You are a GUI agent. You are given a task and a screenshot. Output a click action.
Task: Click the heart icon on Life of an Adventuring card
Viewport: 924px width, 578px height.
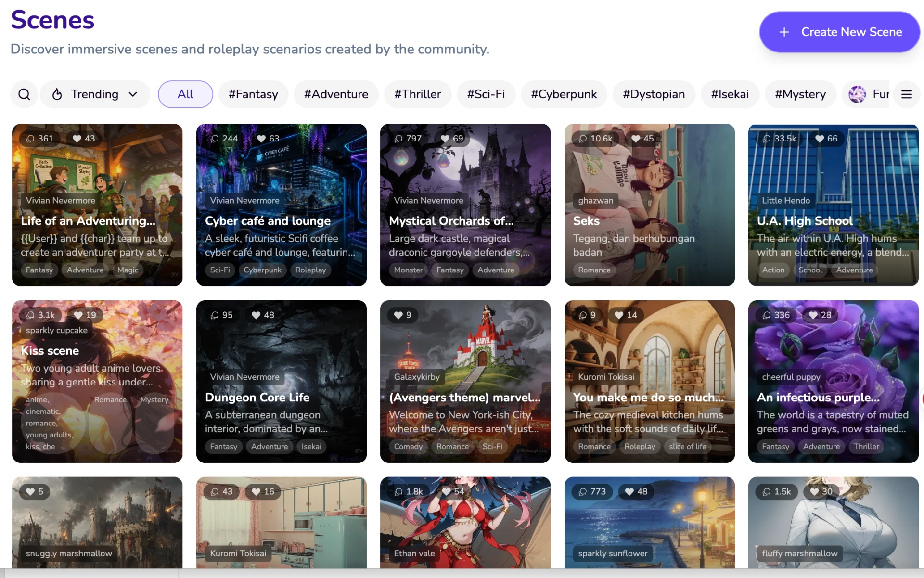click(77, 139)
